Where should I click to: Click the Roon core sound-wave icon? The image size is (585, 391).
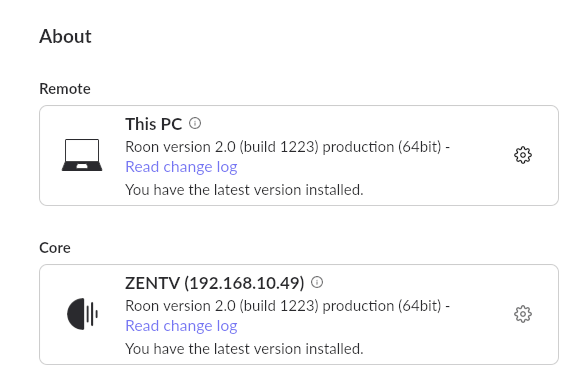(82, 314)
